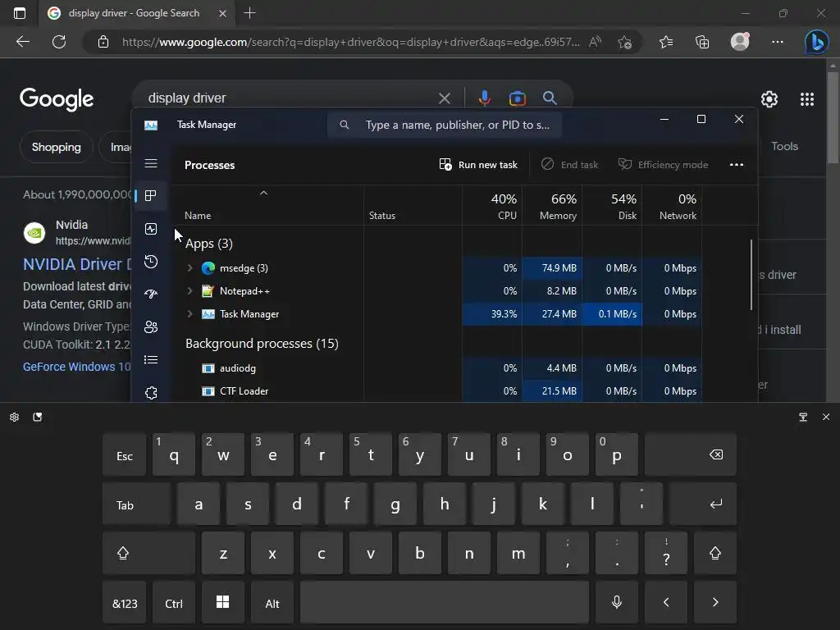The width and height of the screenshot is (840, 630).
Task: Click Task Manager 39.3% CPU cell
Action: tap(492, 314)
